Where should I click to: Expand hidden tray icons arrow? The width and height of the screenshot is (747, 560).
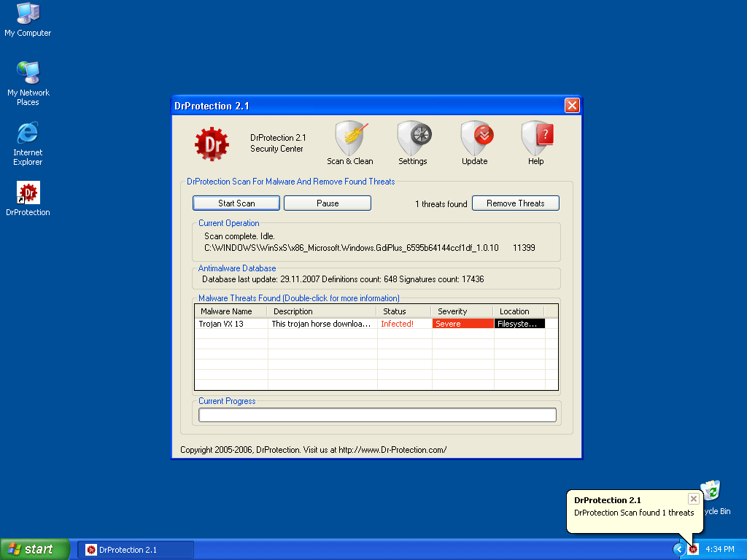click(x=679, y=549)
